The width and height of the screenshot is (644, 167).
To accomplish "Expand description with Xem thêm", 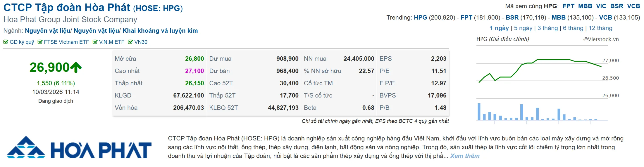I will pyautogui.click(x=465, y=156).
